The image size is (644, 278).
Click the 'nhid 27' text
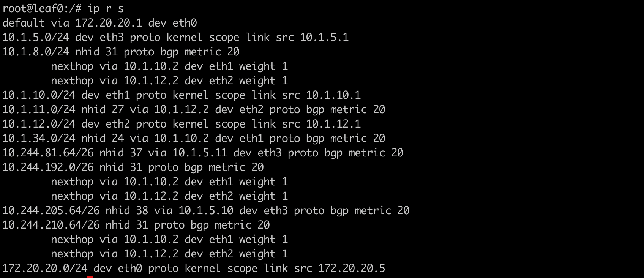coord(103,110)
